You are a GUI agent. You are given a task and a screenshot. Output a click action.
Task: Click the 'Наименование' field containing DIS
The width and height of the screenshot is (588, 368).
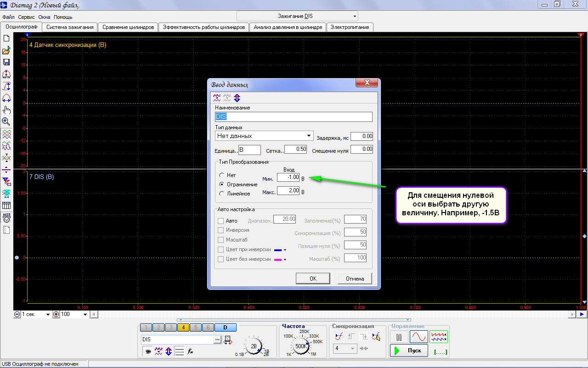(294, 117)
